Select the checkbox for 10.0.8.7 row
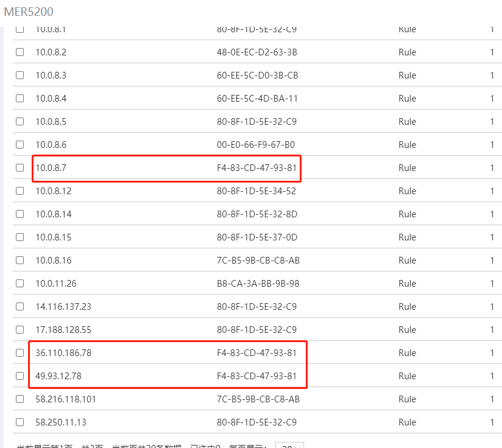Screen dimensions: 502x448 click(20, 168)
